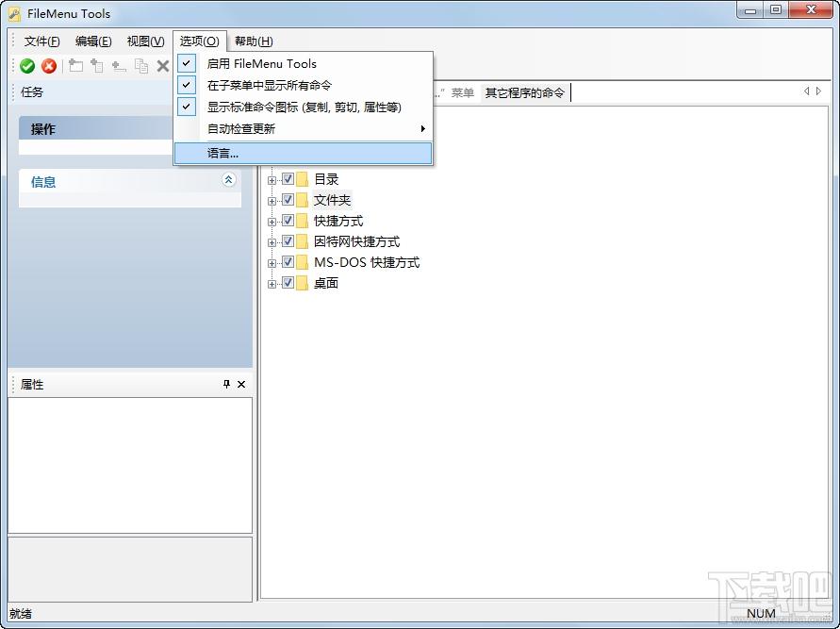Open the 编辑(E) menu
Viewport: 840px width, 629px height.
coord(93,41)
